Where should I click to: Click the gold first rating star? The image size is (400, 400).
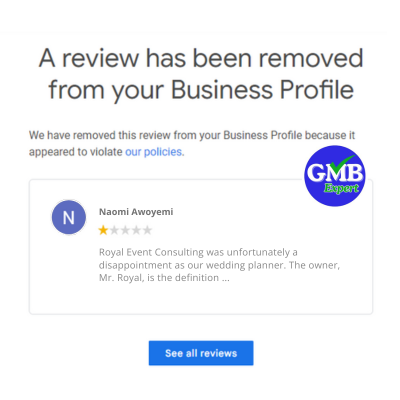click(103, 230)
